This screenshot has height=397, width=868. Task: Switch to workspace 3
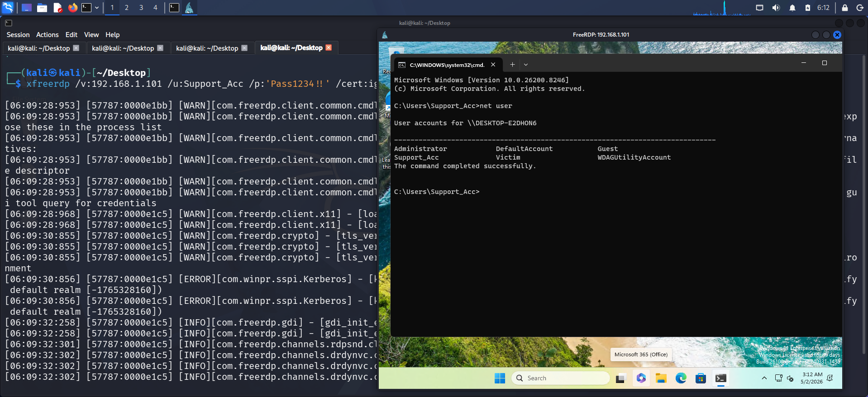[x=141, y=8]
